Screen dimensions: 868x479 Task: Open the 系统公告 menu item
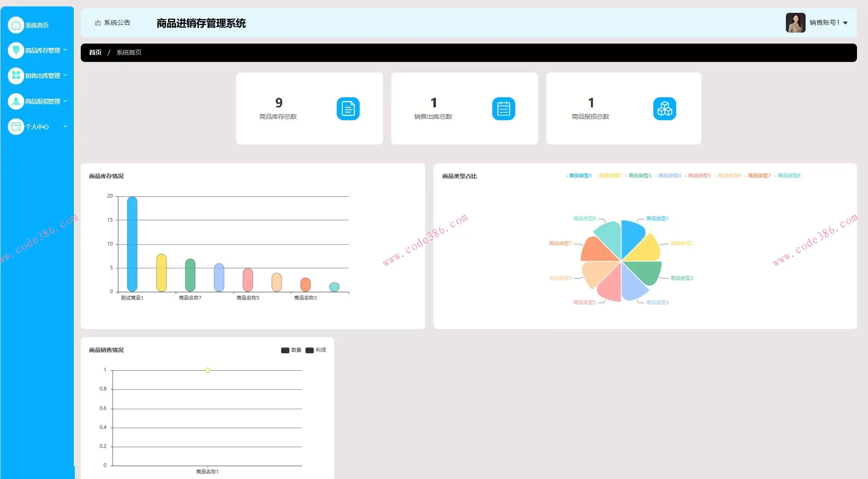click(x=112, y=22)
